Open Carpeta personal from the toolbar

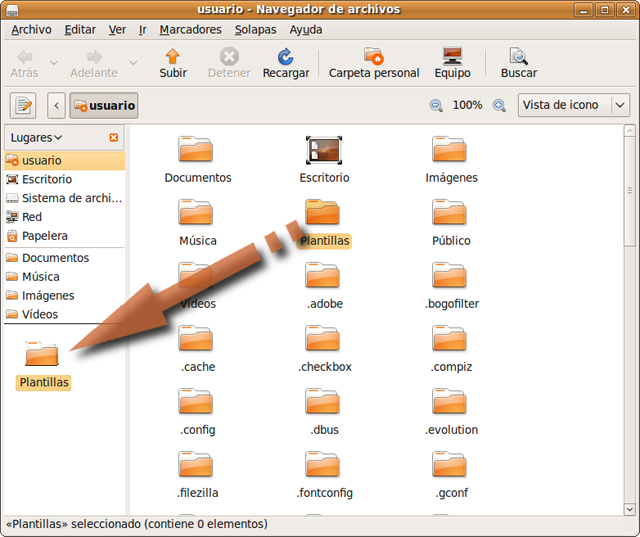point(374,57)
